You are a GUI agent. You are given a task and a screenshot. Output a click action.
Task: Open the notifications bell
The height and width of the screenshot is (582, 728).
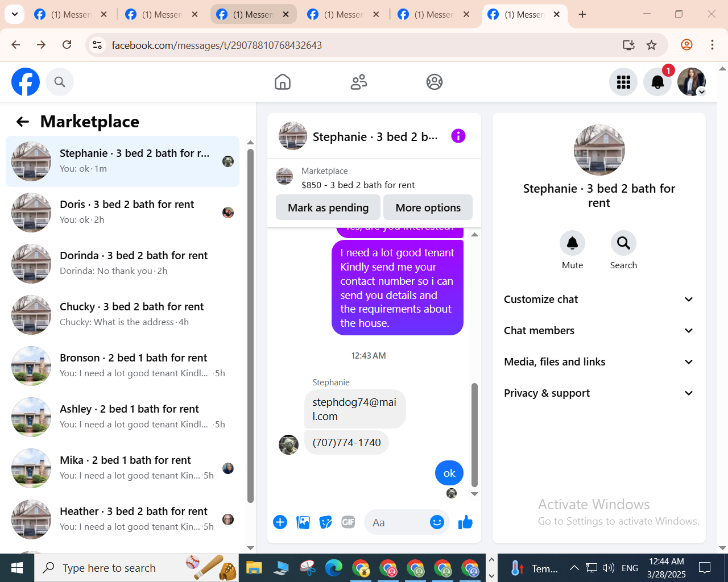tap(657, 82)
